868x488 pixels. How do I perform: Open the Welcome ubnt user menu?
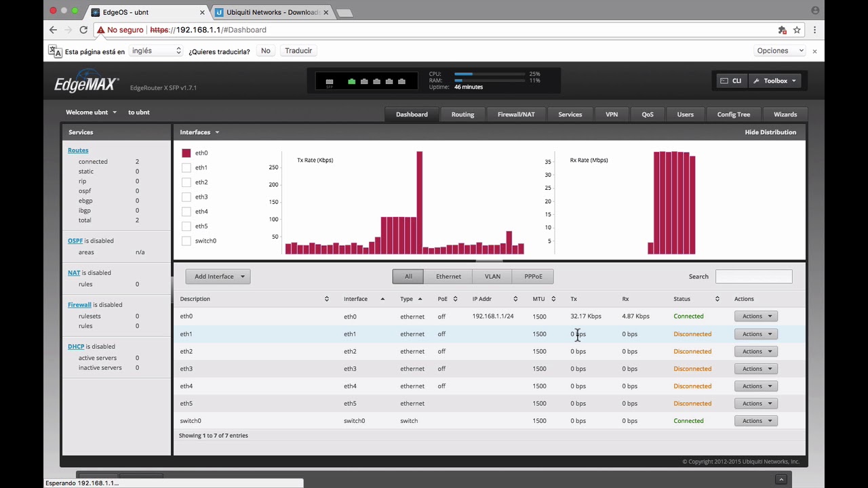click(x=91, y=113)
